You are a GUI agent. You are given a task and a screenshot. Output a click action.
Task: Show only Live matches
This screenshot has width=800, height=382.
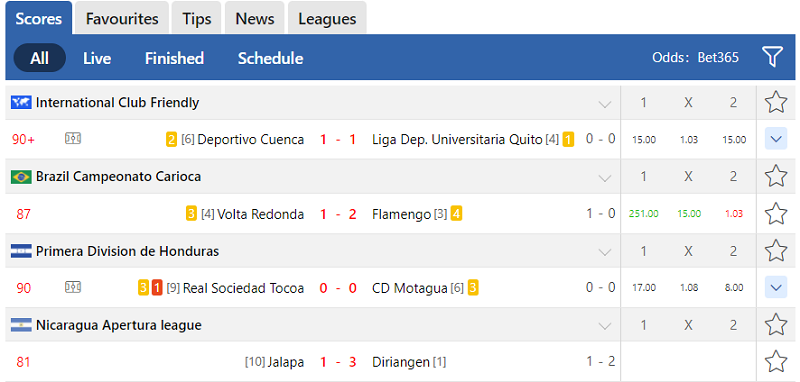pos(97,58)
